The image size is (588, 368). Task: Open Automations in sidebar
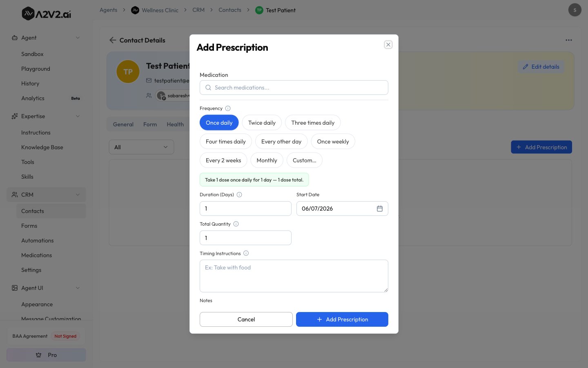[x=38, y=240]
